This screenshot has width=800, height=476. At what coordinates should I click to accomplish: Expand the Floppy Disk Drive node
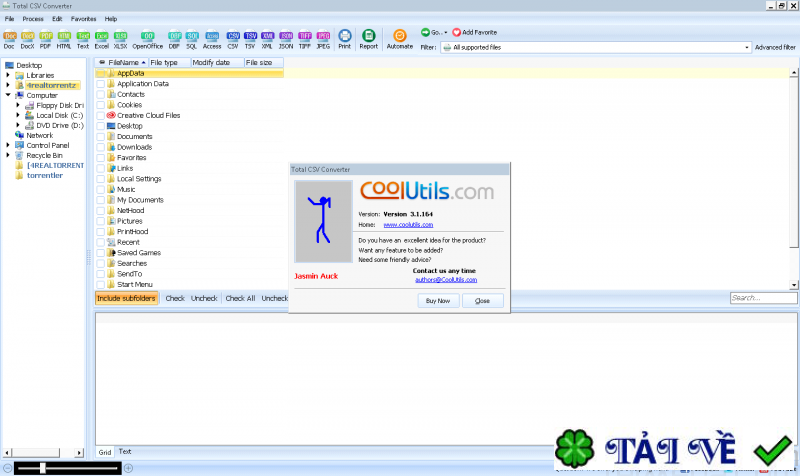coord(18,105)
